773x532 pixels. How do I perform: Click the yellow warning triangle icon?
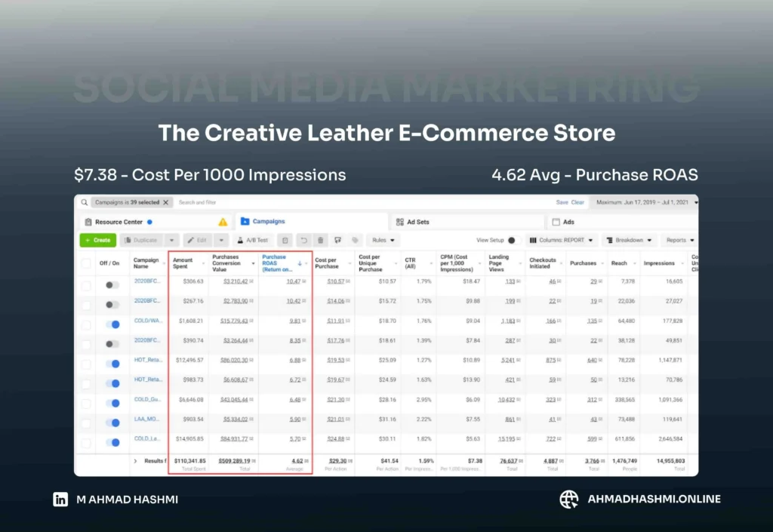223,222
